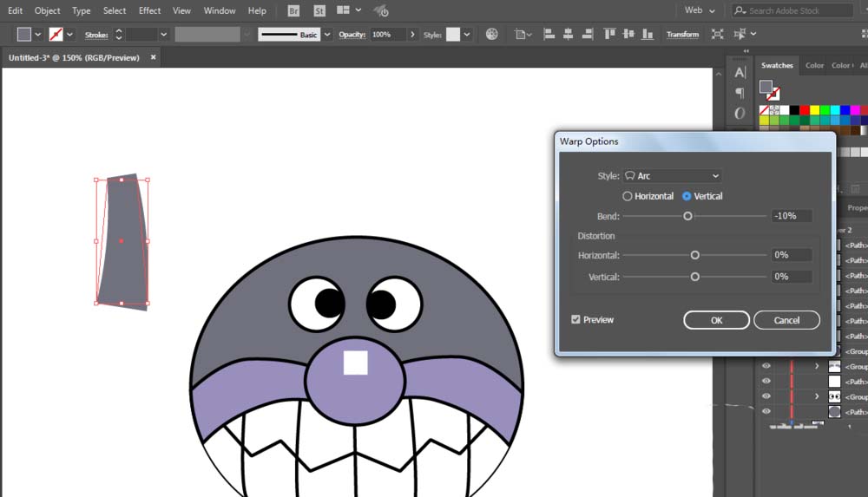The image size is (868, 497).
Task: Expand the eyes Group layer chevron
Action: (x=817, y=396)
